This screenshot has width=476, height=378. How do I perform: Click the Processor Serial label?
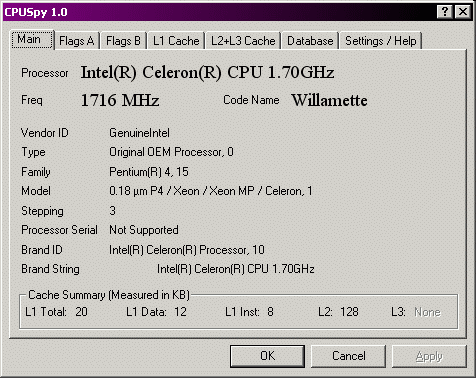pyautogui.click(x=59, y=230)
